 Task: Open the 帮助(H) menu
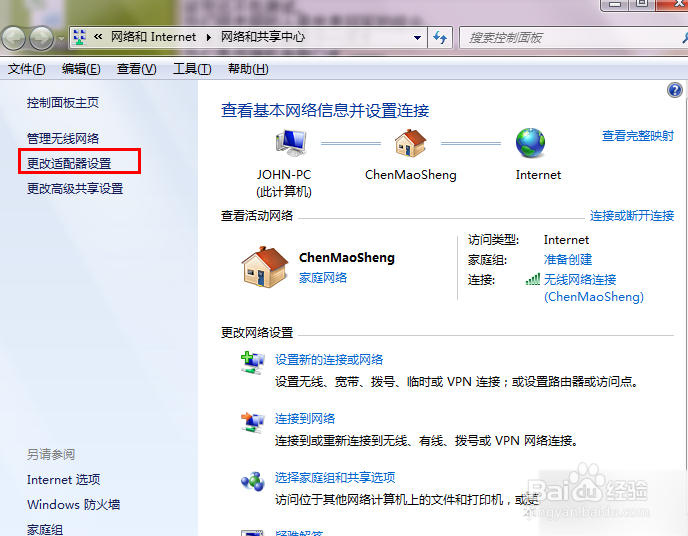pyautogui.click(x=248, y=69)
